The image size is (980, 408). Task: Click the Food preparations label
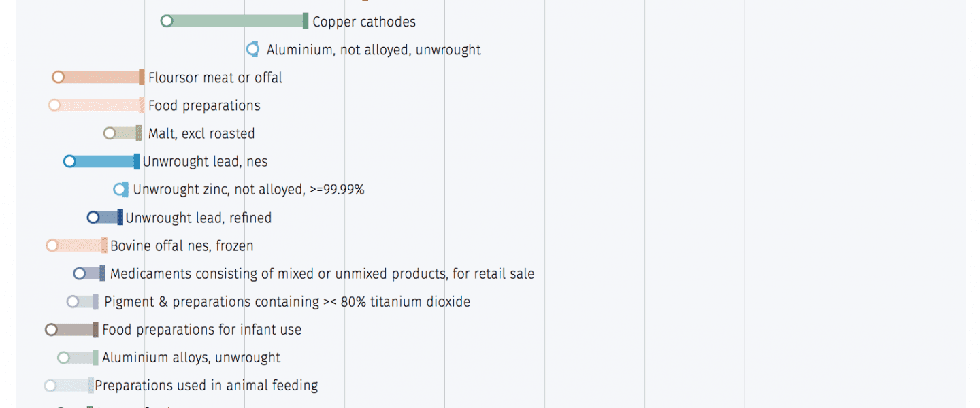[204, 105]
